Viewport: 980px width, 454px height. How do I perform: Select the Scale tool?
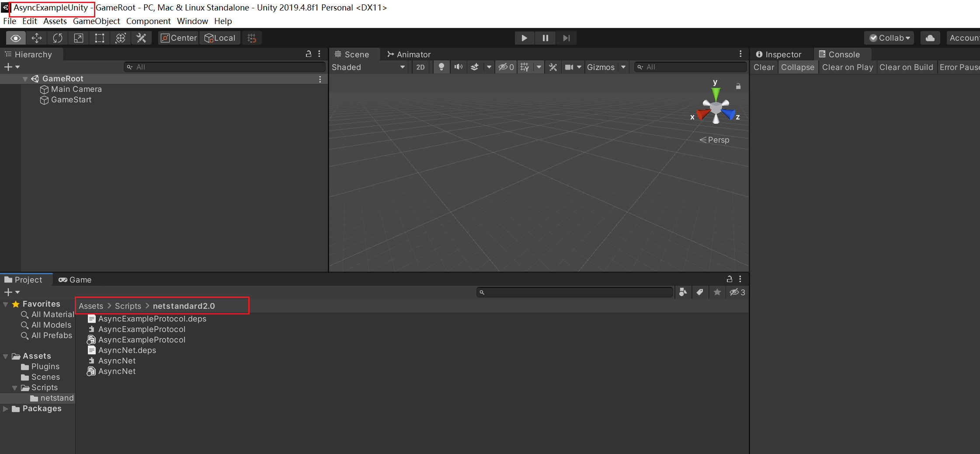(x=79, y=38)
